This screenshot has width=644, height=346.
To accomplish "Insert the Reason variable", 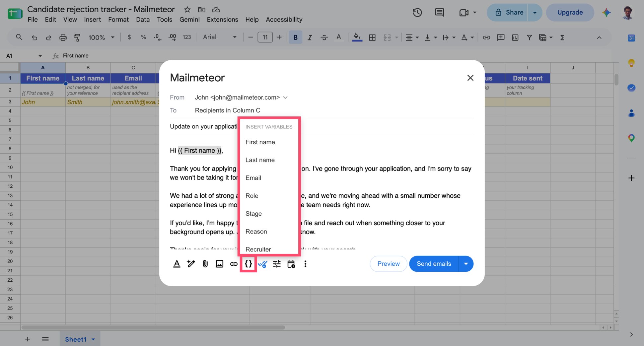I will pos(256,232).
